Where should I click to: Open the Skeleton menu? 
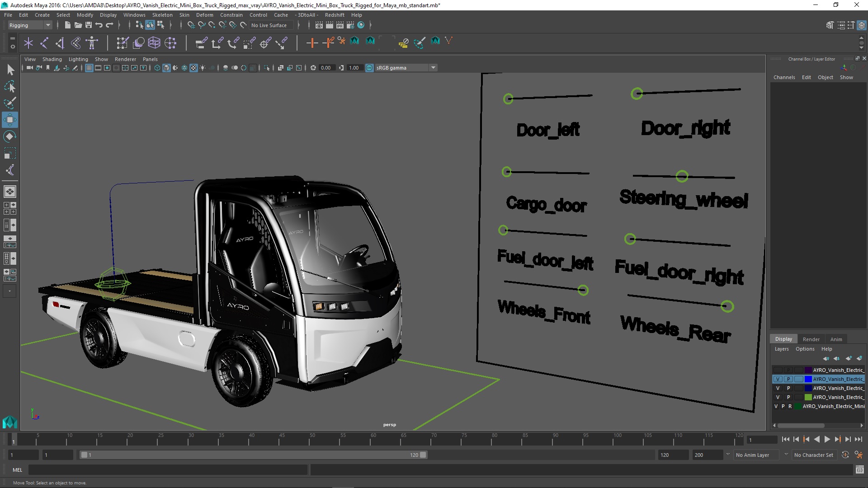click(x=162, y=15)
